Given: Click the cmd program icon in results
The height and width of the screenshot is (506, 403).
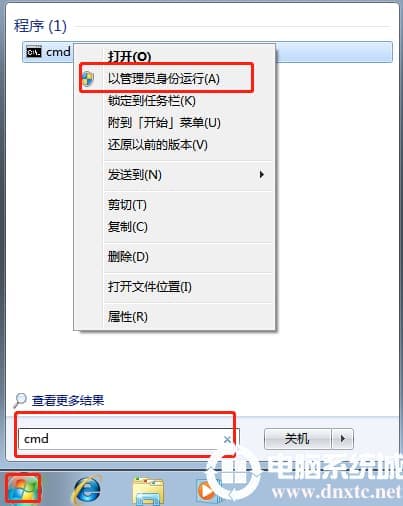Looking at the screenshot, I should click(x=34, y=52).
